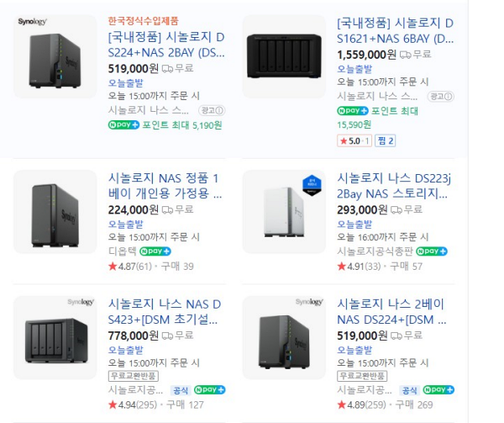Click the Npay+ badge on 5,190원 point line
Viewport: 504px width, 423px height.
pos(123,124)
